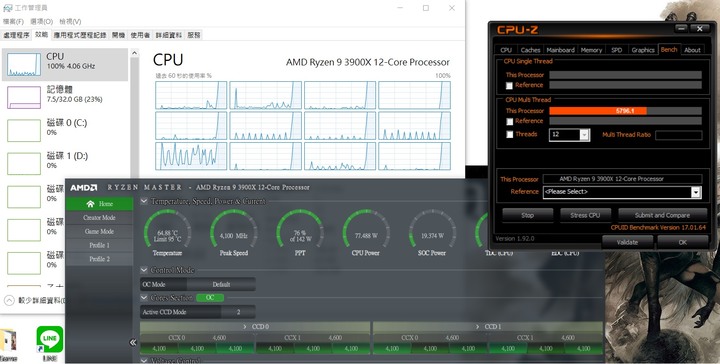Collapse Ryzen Master sidebar with double-chevron icon

click(133, 342)
